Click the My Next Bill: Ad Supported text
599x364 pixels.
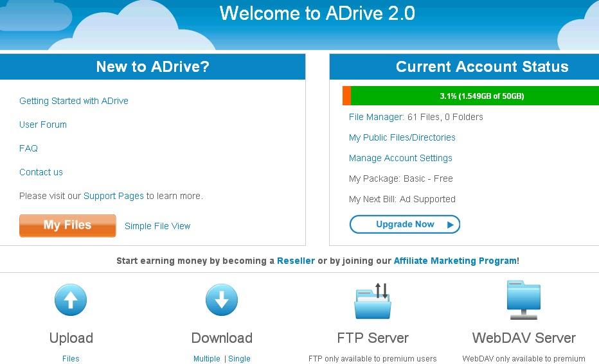pyautogui.click(x=402, y=199)
